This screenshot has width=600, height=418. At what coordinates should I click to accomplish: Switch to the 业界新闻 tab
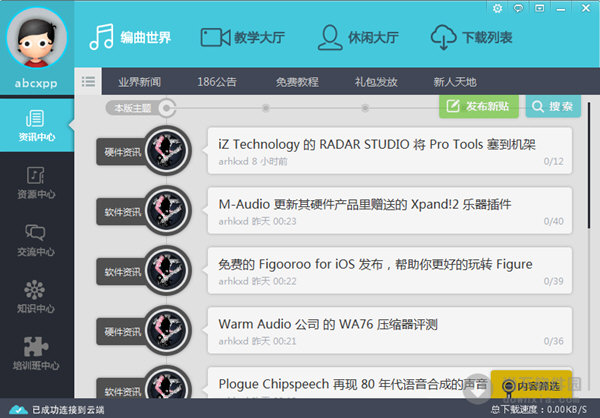point(139,82)
